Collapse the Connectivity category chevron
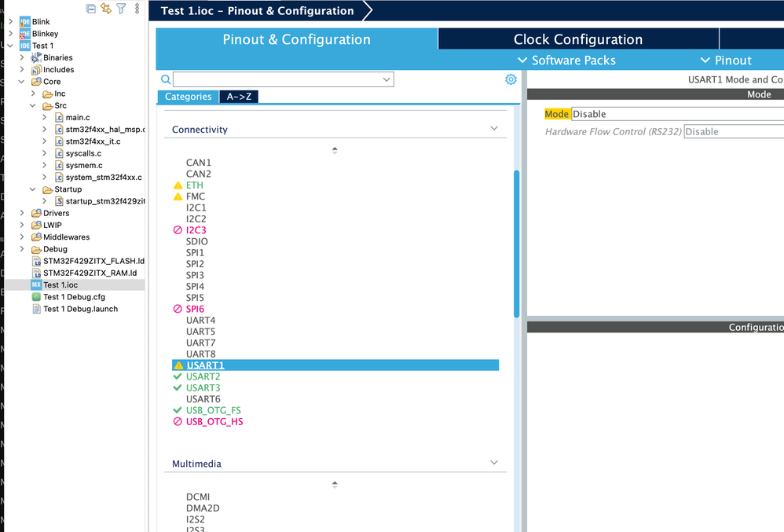 pyautogui.click(x=494, y=129)
